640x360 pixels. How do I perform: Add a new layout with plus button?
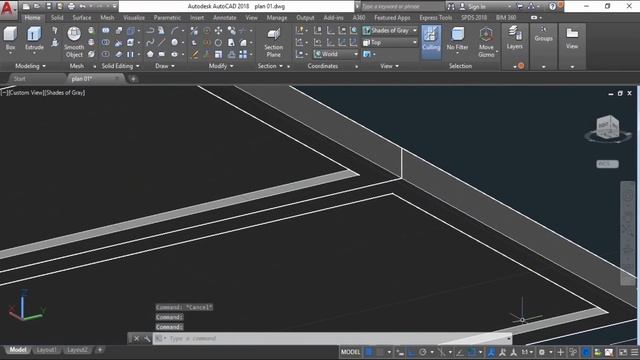pyautogui.click(x=100, y=350)
